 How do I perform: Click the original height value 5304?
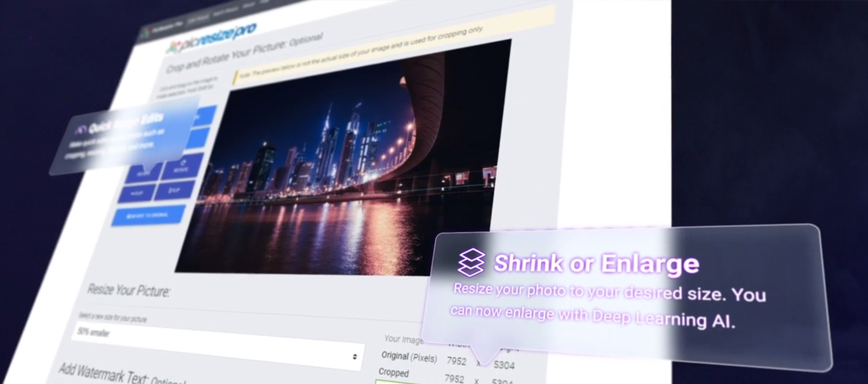pyautogui.click(x=504, y=364)
